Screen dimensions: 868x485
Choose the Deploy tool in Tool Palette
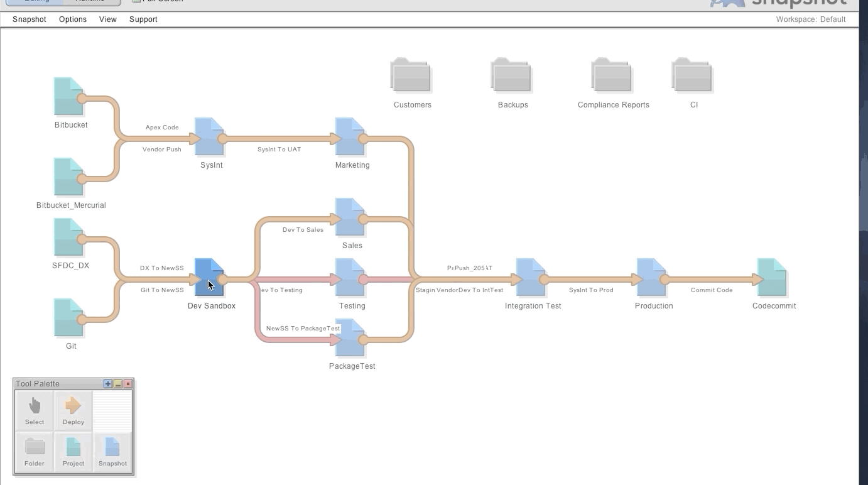click(73, 411)
